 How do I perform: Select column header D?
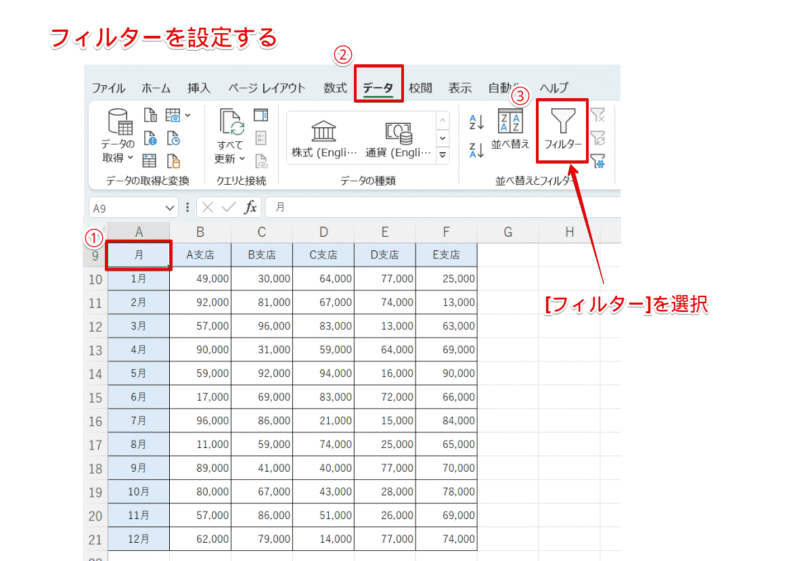323,232
